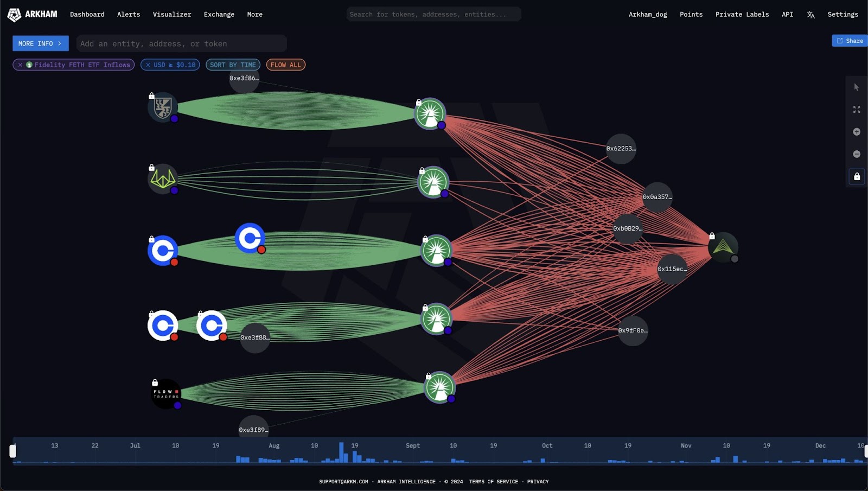868x491 pixels.
Task: Click the left timeline range handle
Action: click(x=13, y=451)
